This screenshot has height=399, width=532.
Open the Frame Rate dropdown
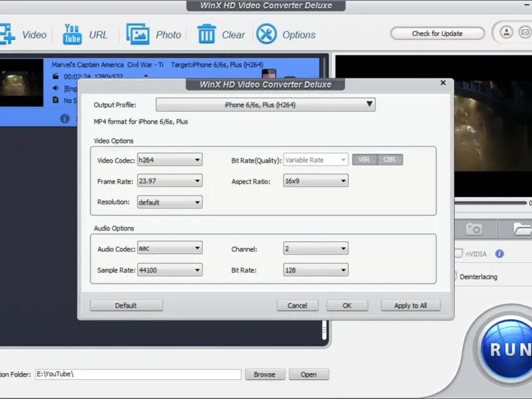click(170, 181)
